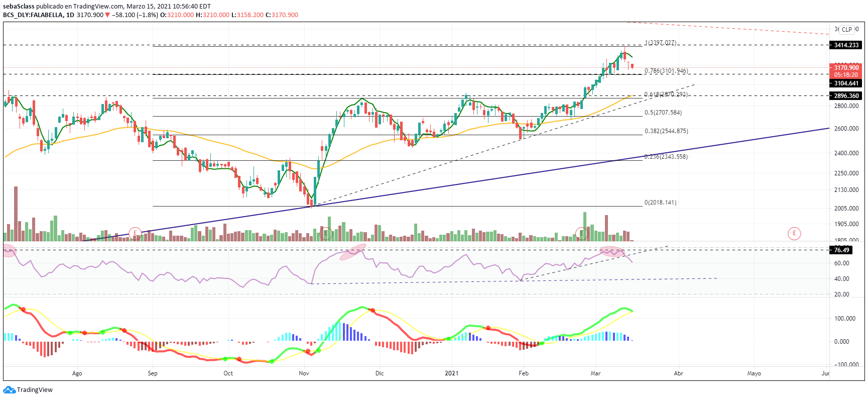Select the red 3170.900 current price label

(x=846, y=67)
